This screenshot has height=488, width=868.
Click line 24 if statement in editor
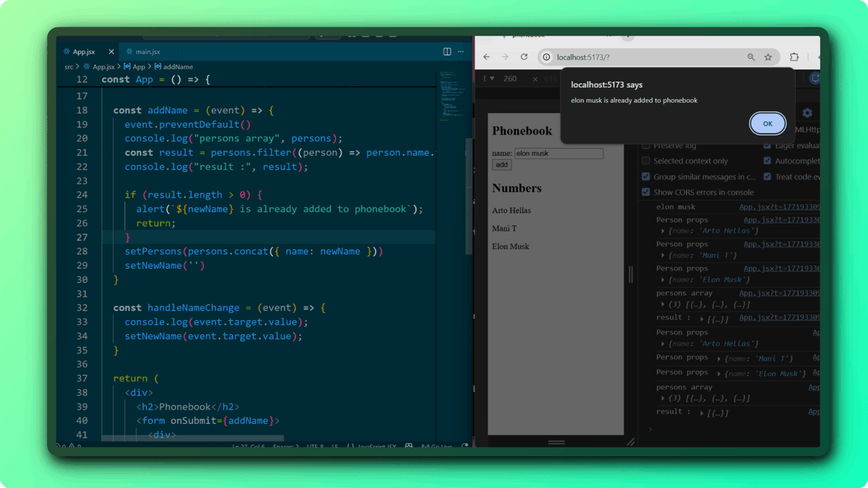click(x=194, y=194)
